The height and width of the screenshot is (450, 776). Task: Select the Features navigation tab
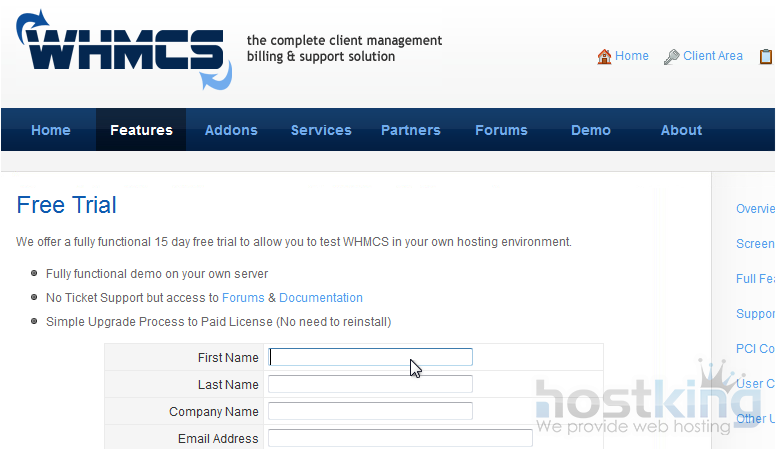[141, 130]
